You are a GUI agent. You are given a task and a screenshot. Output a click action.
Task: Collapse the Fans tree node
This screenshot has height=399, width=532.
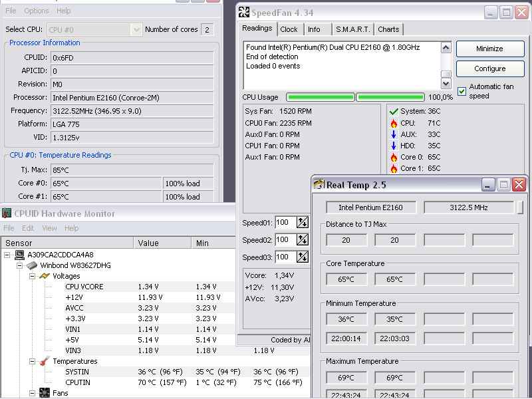[x=32, y=393]
